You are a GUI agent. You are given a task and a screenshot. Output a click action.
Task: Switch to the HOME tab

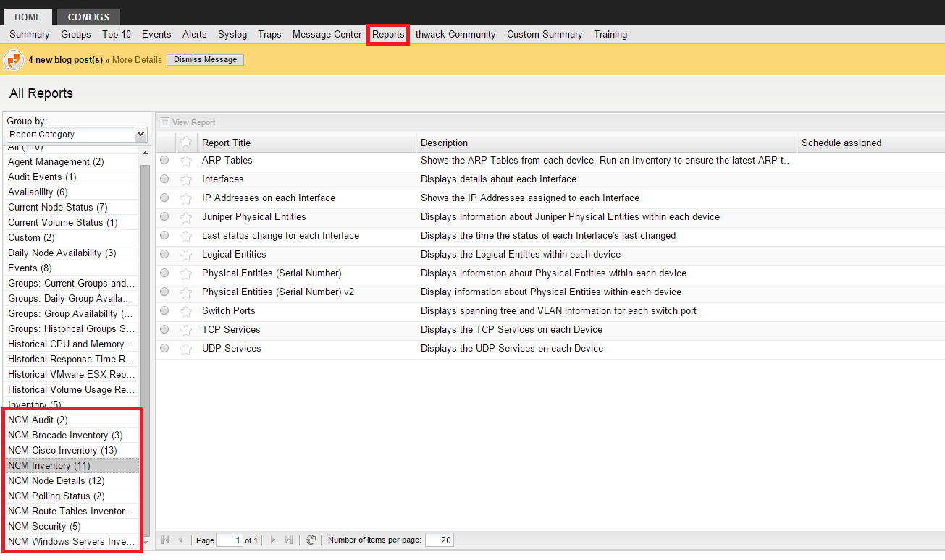(28, 17)
